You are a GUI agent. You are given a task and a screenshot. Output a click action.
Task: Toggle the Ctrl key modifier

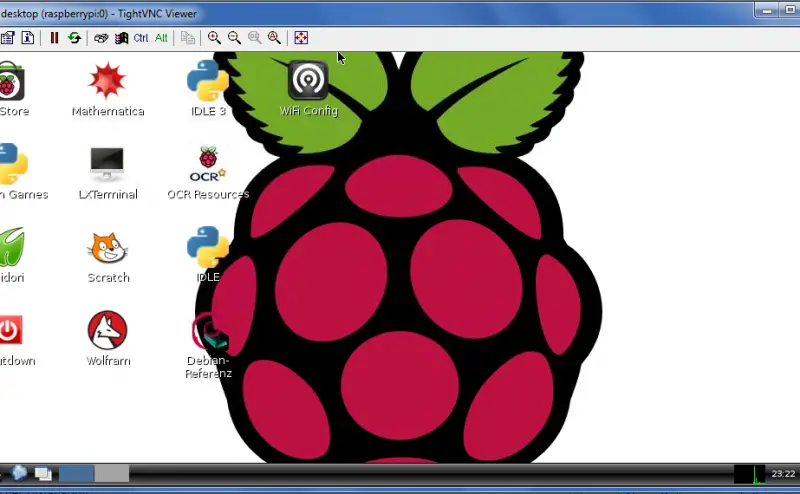pyautogui.click(x=141, y=38)
